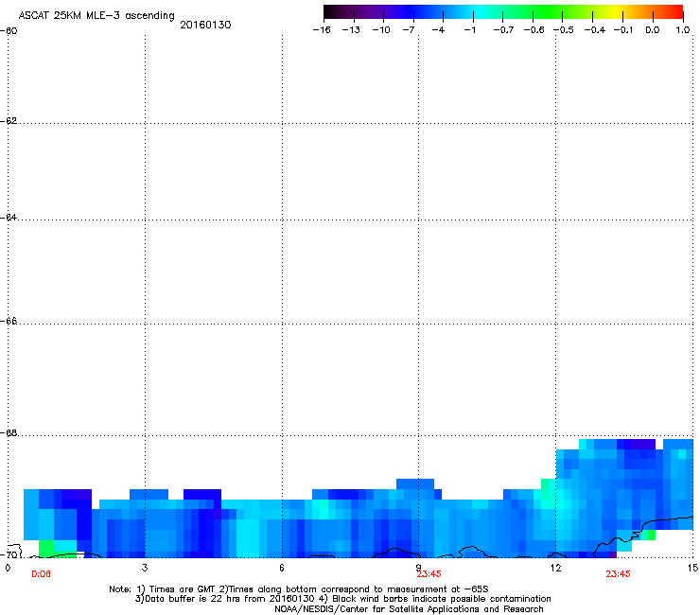The width and height of the screenshot is (700, 615).
Task: Click the latitude label -66
Action: 9,322
